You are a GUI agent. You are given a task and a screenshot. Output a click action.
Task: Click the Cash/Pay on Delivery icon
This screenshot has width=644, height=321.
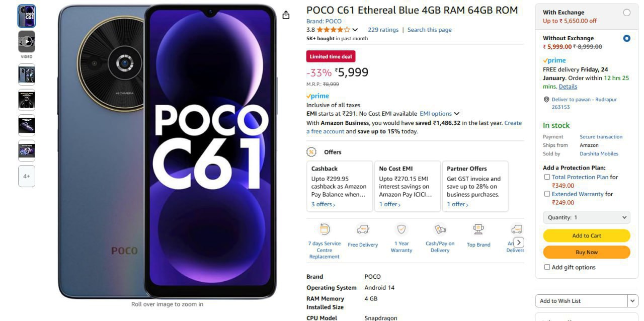pos(440,229)
